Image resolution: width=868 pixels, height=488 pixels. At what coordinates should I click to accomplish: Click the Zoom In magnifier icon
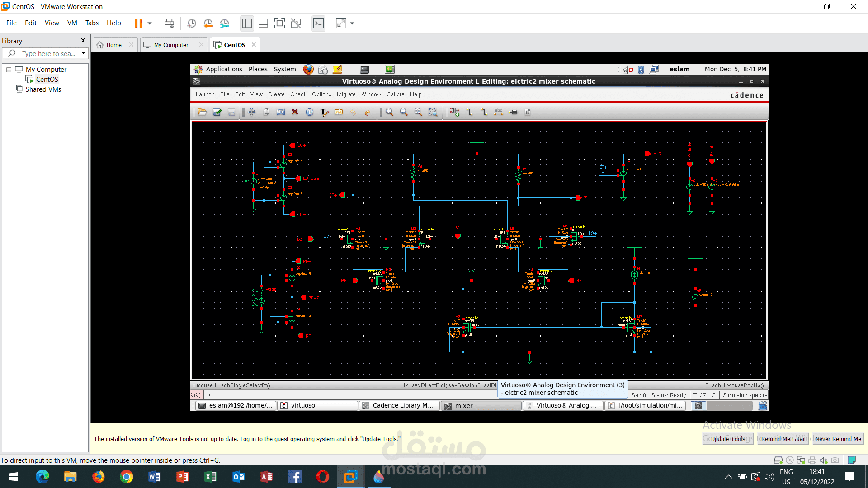point(389,112)
